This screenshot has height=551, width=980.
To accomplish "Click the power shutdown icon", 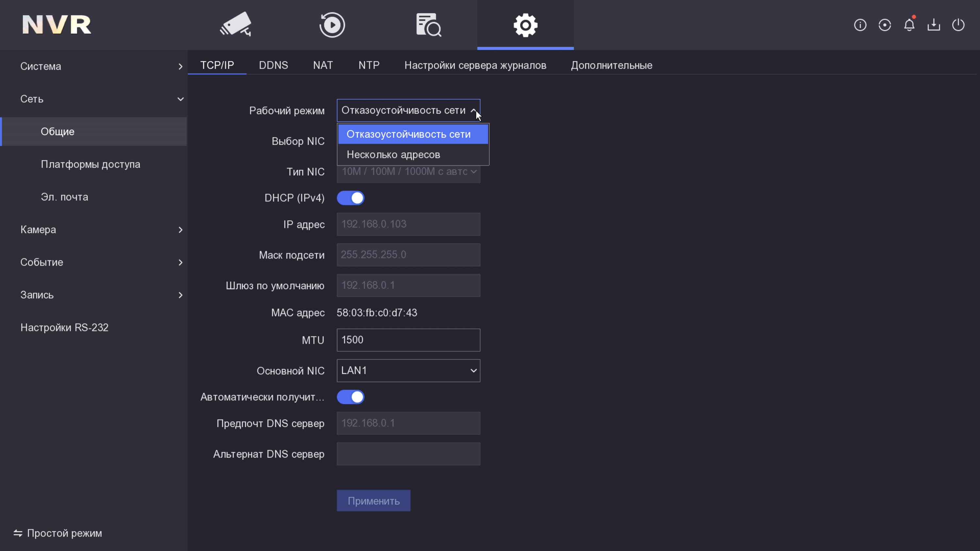I will point(958,25).
